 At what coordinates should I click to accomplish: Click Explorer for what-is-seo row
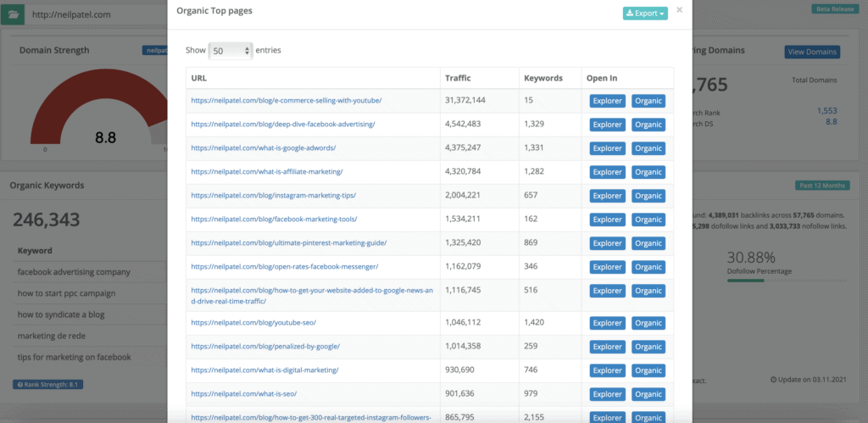click(607, 394)
